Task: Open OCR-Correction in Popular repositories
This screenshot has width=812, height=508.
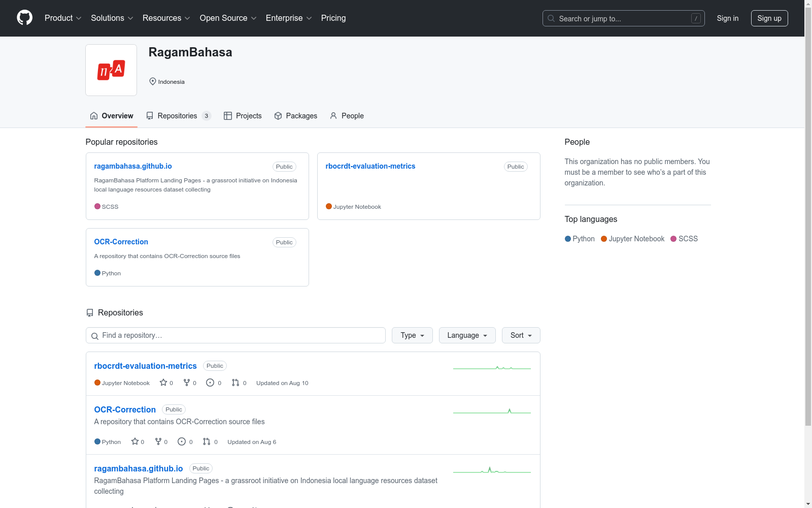Action: click(x=121, y=242)
